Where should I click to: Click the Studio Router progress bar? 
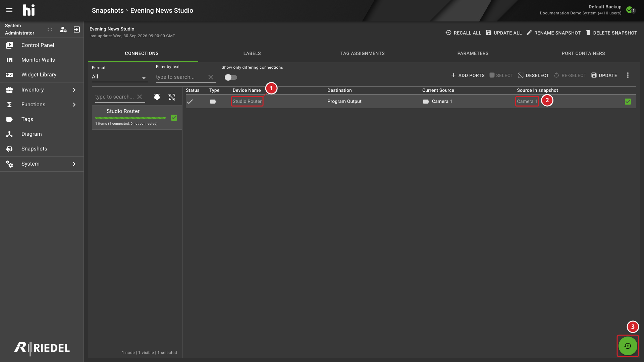(x=130, y=118)
